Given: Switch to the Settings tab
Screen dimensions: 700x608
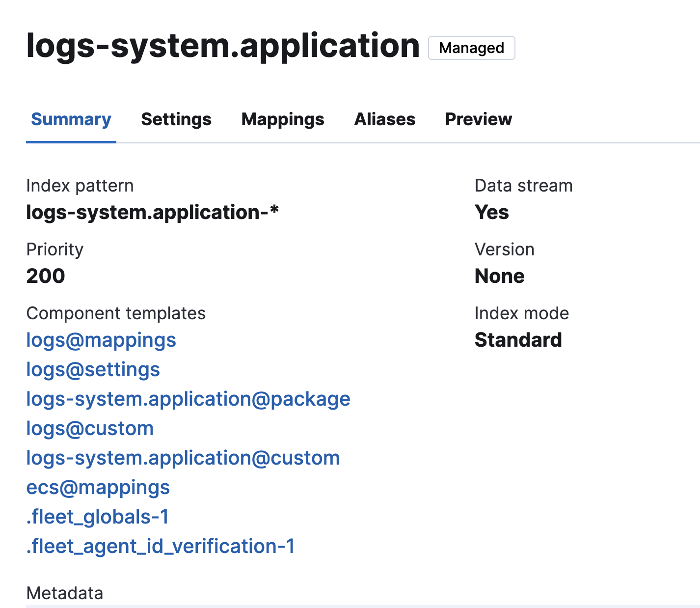Looking at the screenshot, I should (x=176, y=119).
